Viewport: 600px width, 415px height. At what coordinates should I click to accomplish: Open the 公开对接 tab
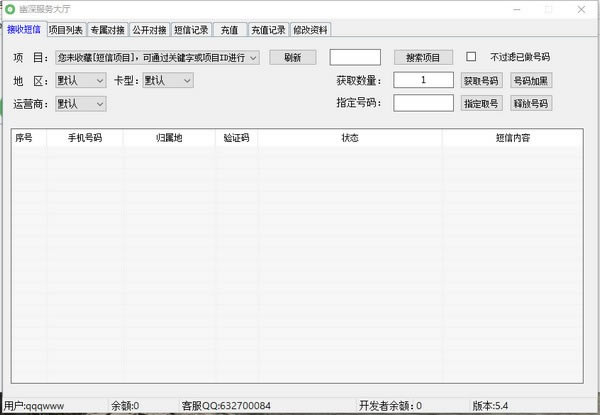150,30
